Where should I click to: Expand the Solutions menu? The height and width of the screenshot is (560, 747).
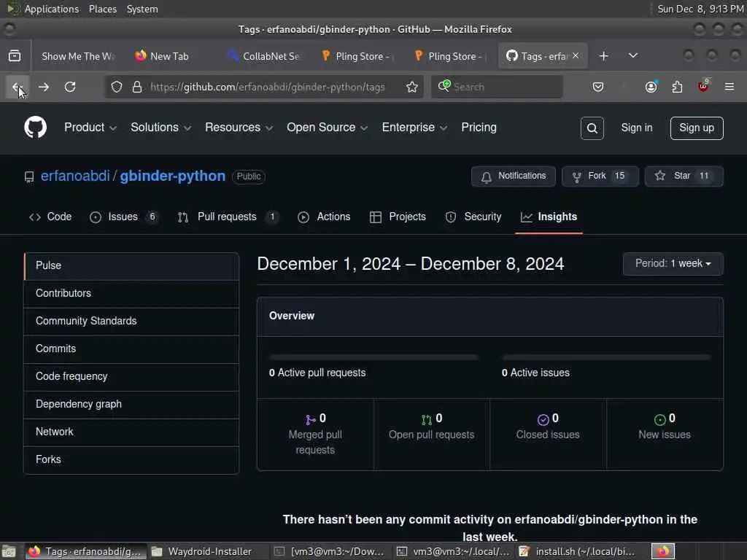point(160,128)
